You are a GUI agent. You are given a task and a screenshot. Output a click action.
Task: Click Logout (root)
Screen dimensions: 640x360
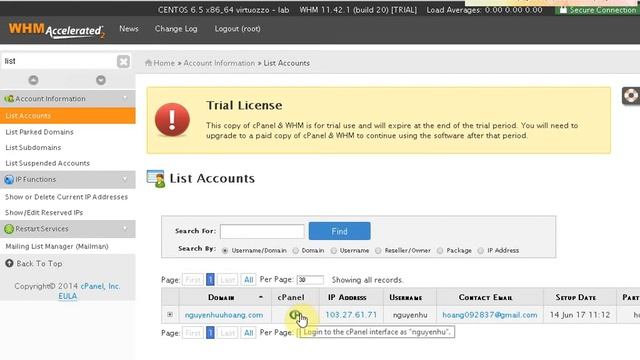click(x=238, y=29)
